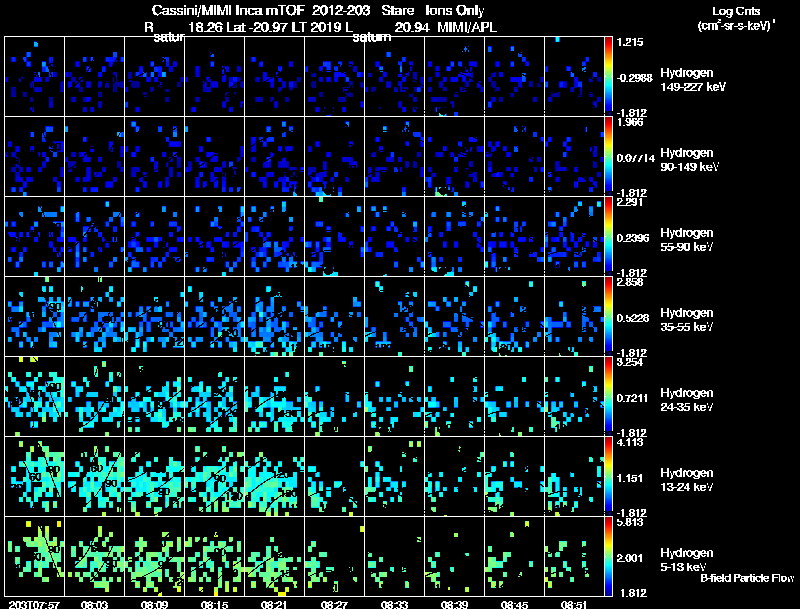Viewport: 800px width, 609px height.
Task: Click the 90-149 keV image at 08:39
Action: coord(454,156)
